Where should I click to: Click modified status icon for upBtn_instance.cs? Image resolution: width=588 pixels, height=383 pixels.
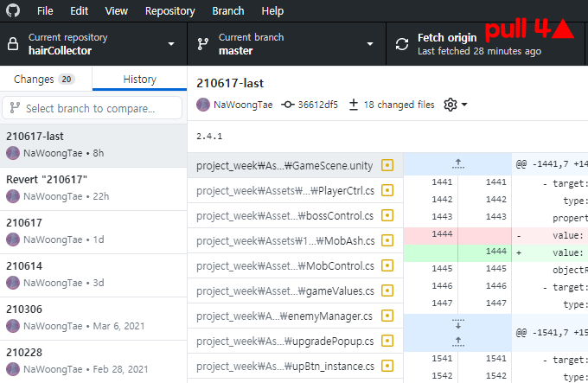(x=387, y=366)
